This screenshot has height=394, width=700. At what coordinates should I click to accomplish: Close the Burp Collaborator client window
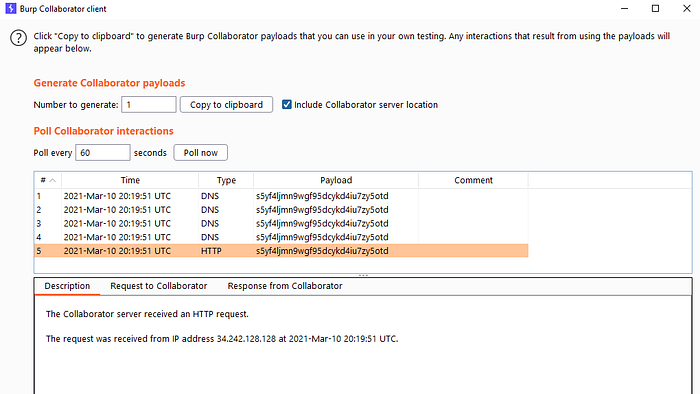click(x=687, y=8)
